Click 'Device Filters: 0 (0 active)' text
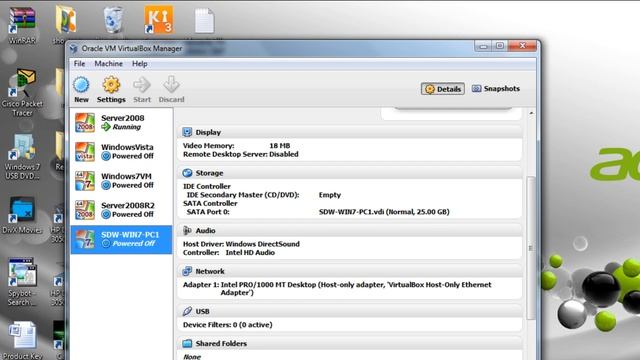The image size is (640, 360). pos(228,325)
